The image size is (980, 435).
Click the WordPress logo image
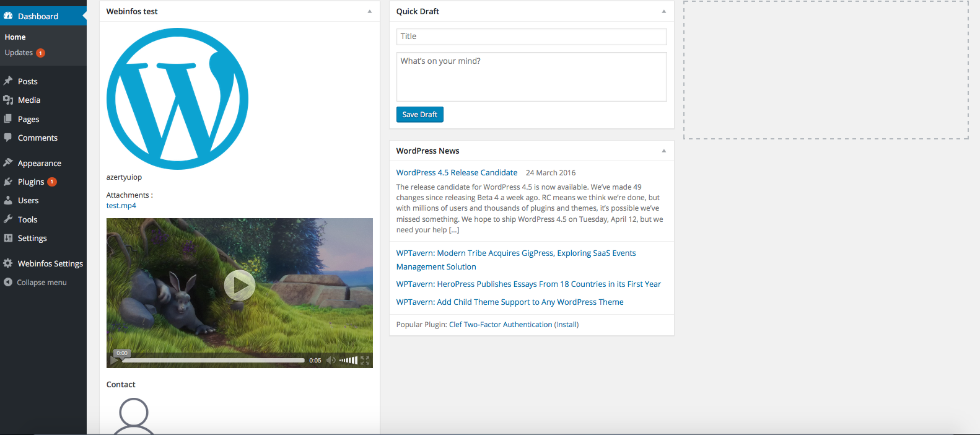178,99
